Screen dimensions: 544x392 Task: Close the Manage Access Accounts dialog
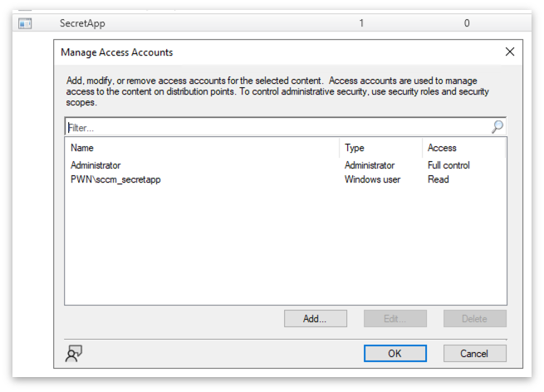click(x=510, y=51)
